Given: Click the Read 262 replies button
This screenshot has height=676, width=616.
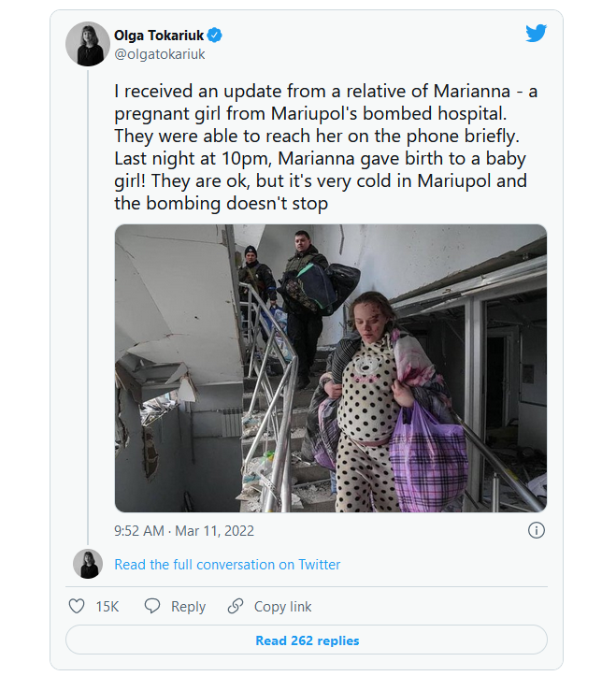Looking at the screenshot, I should 307,640.
